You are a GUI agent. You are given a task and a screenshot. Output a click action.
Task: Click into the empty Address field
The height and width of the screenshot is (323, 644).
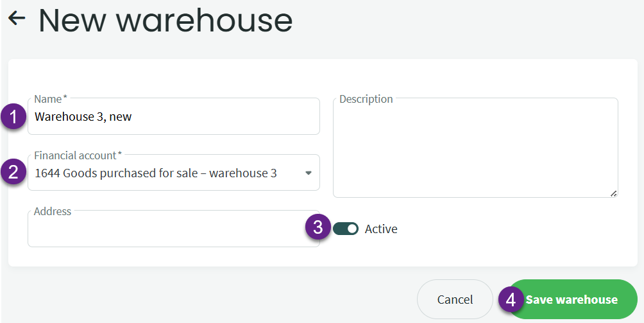point(173,232)
